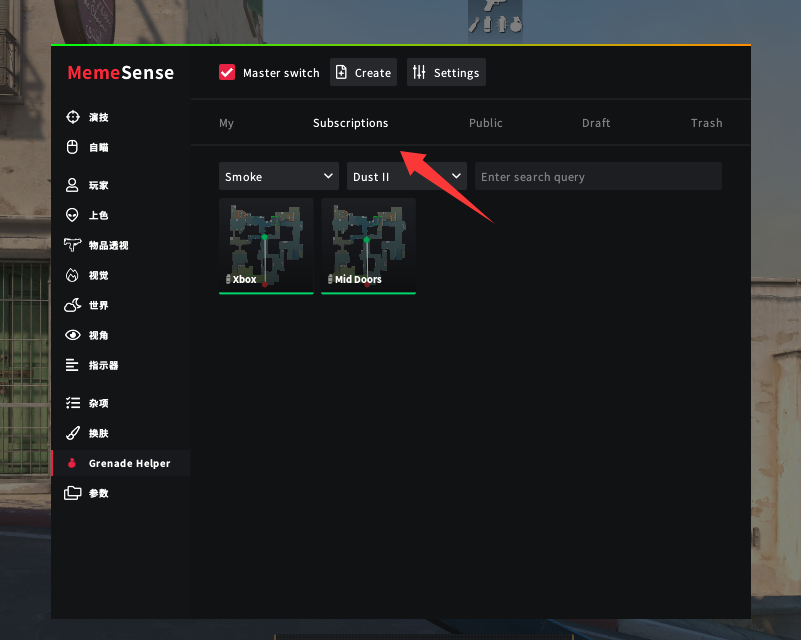
Task: Open the Draft tab
Action: point(596,123)
